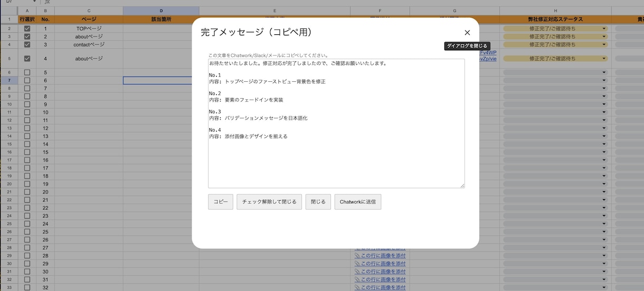644x291 pixels.
Task: Click チェック解除して閉じる button
Action: tap(269, 202)
